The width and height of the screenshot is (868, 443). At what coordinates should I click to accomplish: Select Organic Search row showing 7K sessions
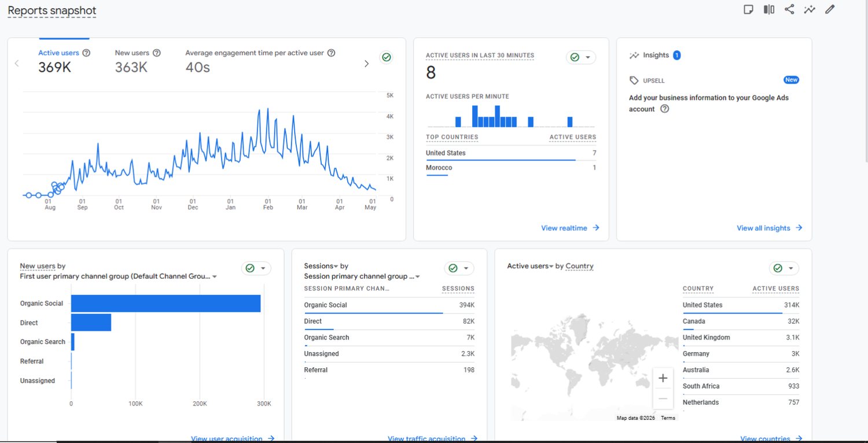tap(389, 338)
